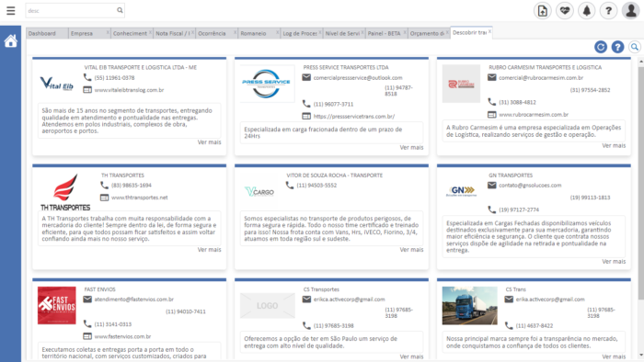Open the blue help icon above carrier cards
Image resolution: width=644 pixels, height=362 pixels.
pyautogui.click(x=617, y=47)
